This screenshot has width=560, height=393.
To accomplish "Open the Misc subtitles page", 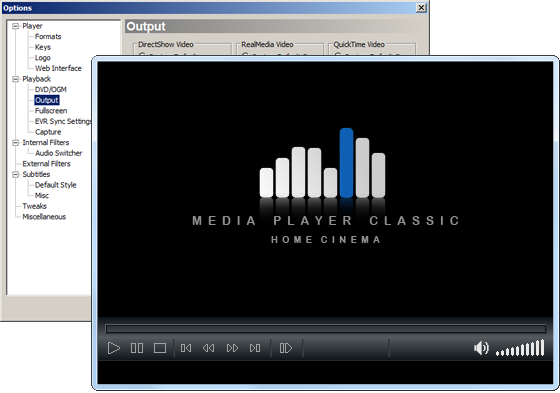I will [42, 195].
